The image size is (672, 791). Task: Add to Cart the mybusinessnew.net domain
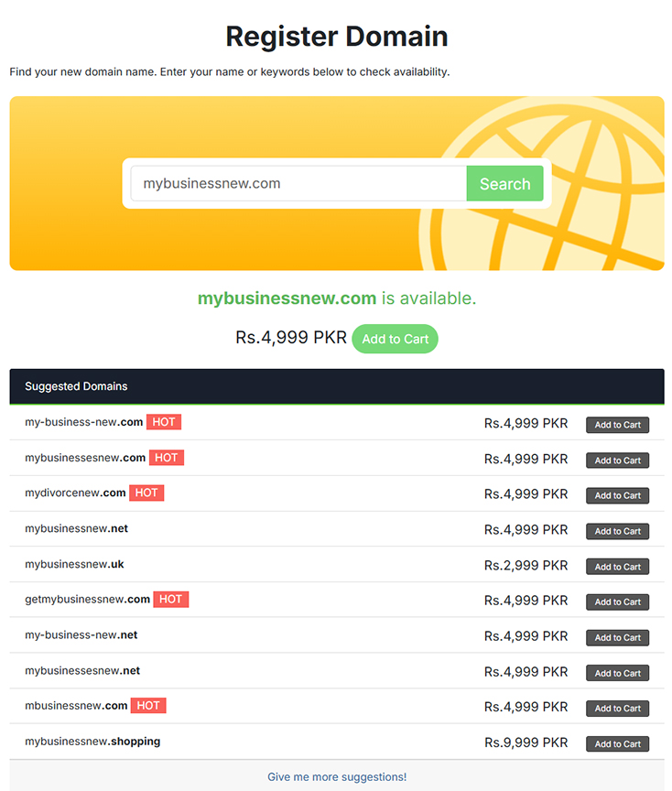pos(617,531)
